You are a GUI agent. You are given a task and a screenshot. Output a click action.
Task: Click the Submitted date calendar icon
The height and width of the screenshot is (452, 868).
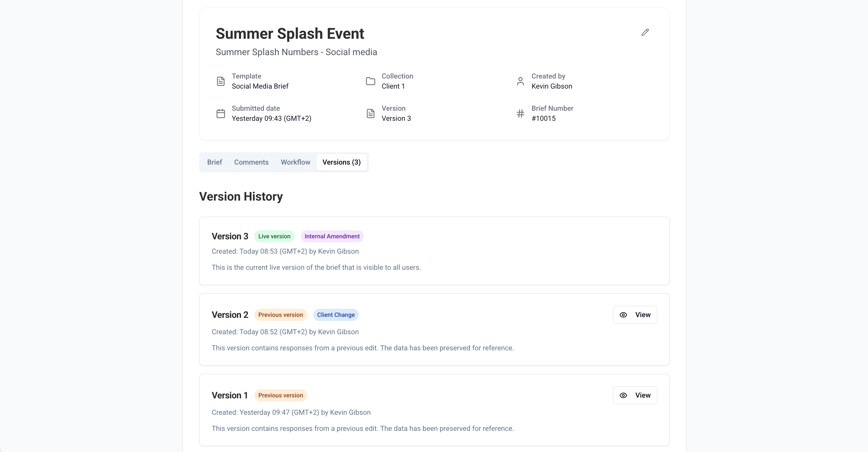[x=221, y=114]
